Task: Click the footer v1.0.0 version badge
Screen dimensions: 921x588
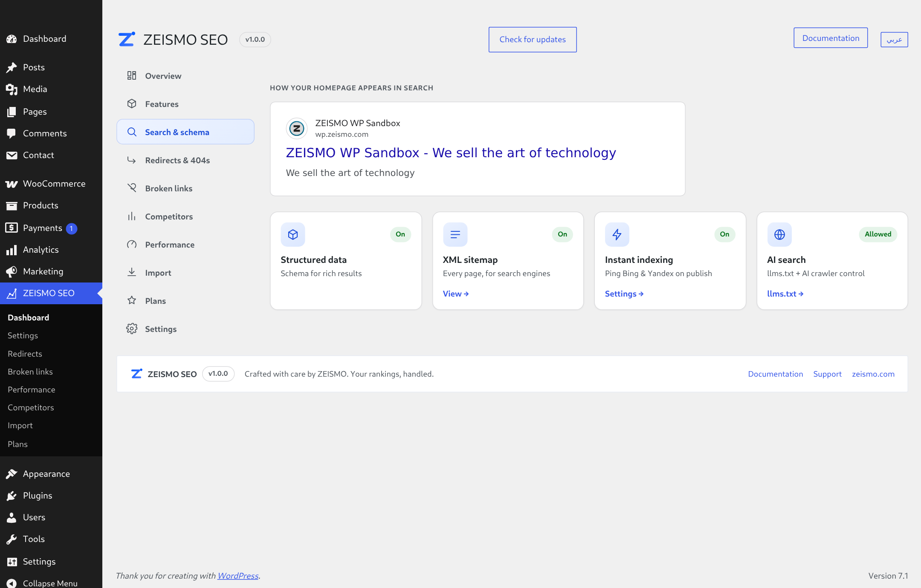Action: [218, 374]
